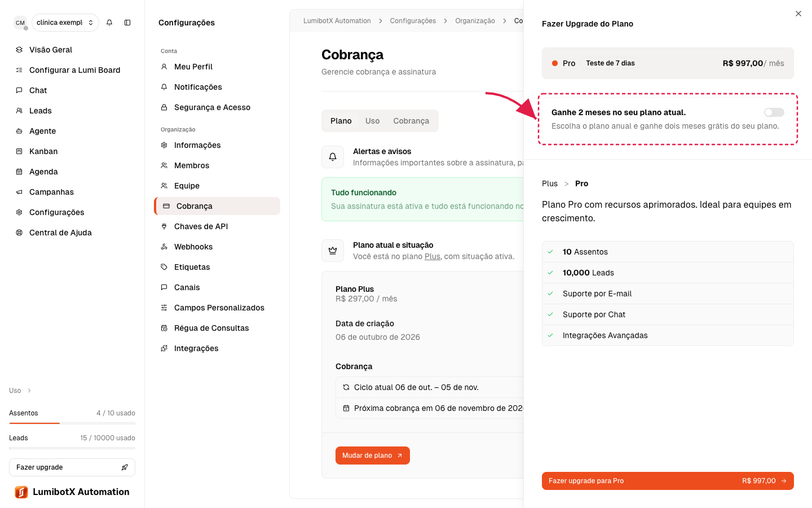Close the Fazer Upgrade do Plano panel

798,14
